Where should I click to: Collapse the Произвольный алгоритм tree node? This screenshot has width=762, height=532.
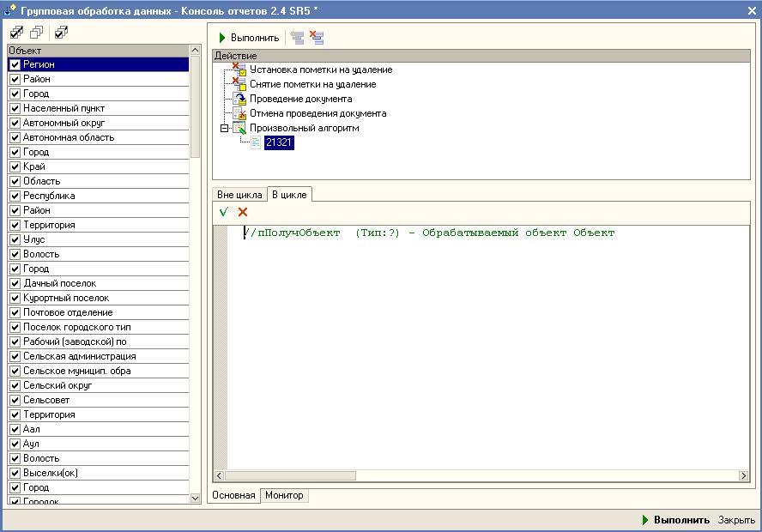[x=224, y=128]
